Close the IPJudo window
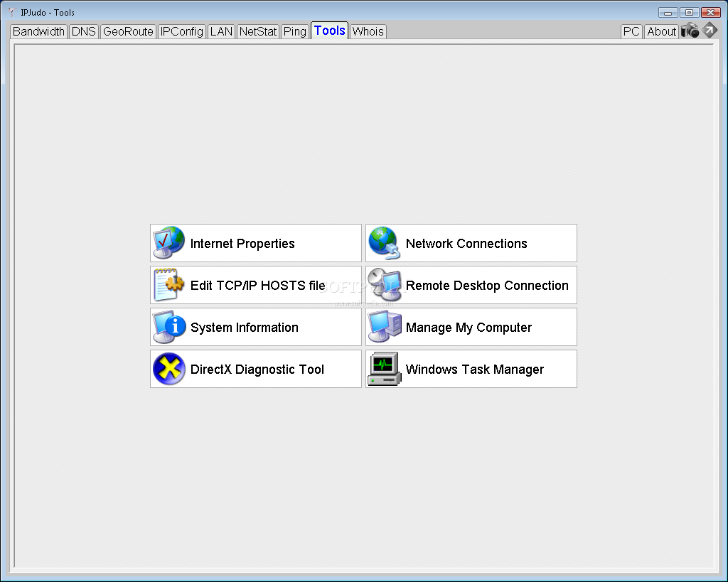 [711, 13]
